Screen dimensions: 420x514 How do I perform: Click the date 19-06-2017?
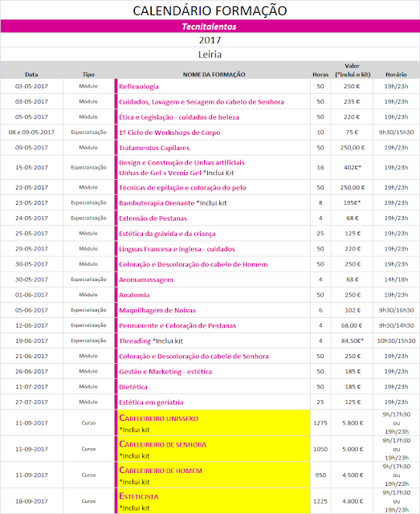click(31, 341)
